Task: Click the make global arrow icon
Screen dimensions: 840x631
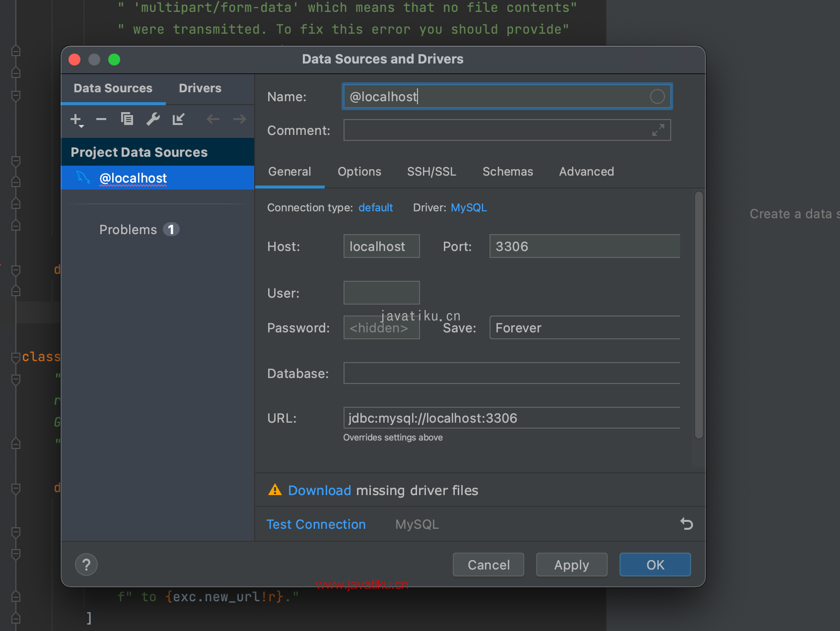Action: [x=178, y=119]
